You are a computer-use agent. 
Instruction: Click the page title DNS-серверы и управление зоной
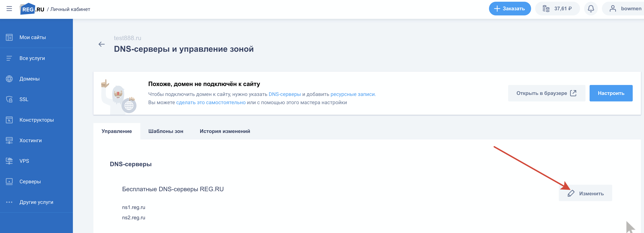pyautogui.click(x=184, y=49)
